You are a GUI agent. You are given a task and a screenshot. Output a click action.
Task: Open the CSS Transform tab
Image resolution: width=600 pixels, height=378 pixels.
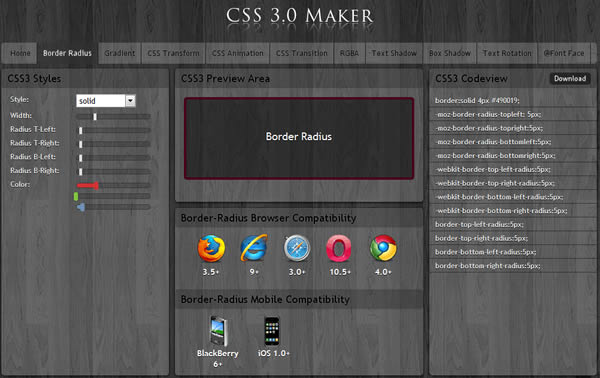pos(173,53)
